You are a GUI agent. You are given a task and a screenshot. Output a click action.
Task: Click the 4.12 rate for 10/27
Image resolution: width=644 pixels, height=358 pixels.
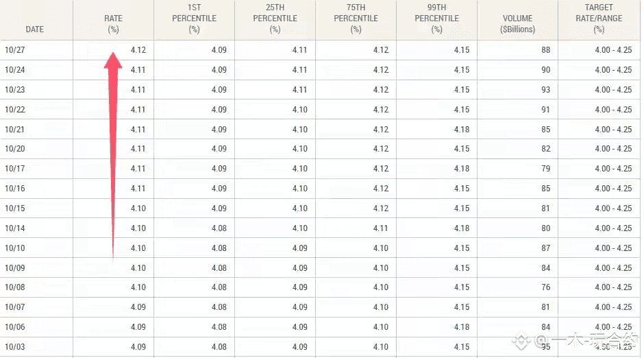click(138, 50)
